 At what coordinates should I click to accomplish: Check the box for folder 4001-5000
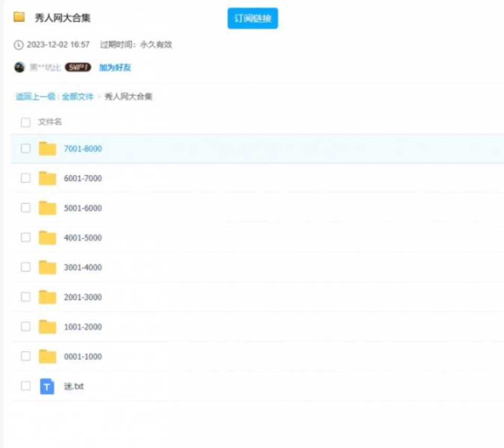pos(26,237)
